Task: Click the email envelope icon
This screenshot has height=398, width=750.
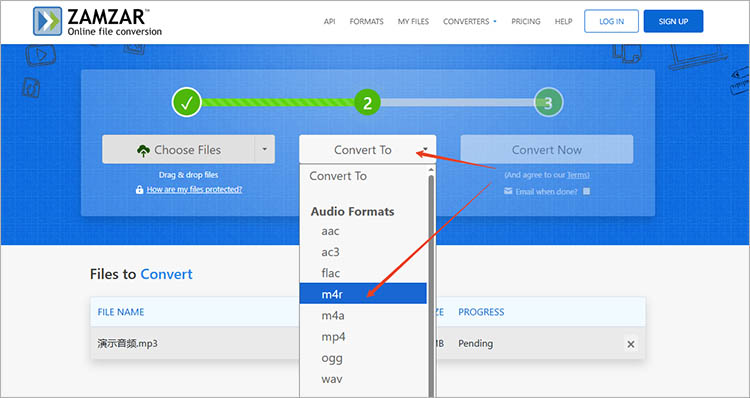Action: [508, 191]
